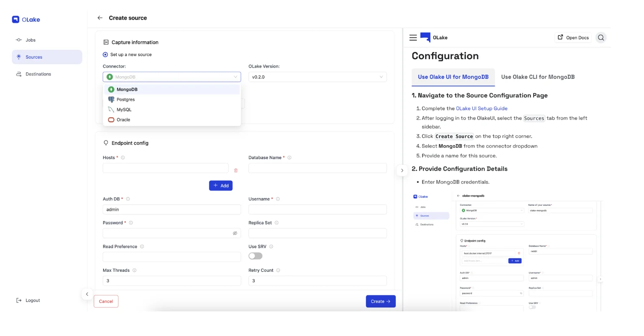Open the docs search magnifier icon
Viewport: 644px width, 336px height.
[601, 37]
